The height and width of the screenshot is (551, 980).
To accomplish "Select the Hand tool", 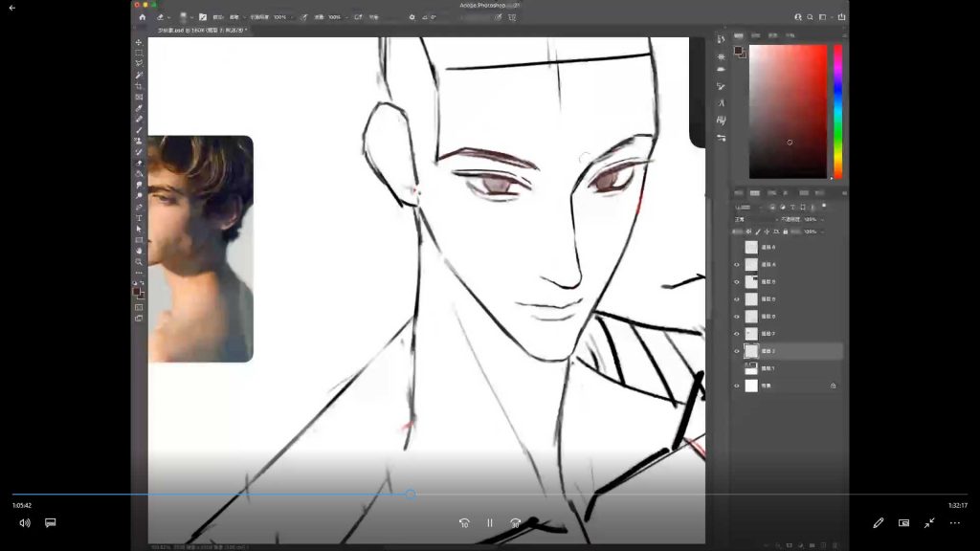I will click(x=139, y=251).
